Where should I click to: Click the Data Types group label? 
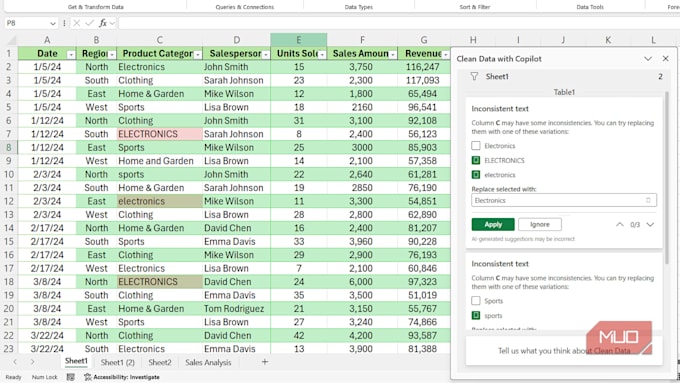(359, 7)
